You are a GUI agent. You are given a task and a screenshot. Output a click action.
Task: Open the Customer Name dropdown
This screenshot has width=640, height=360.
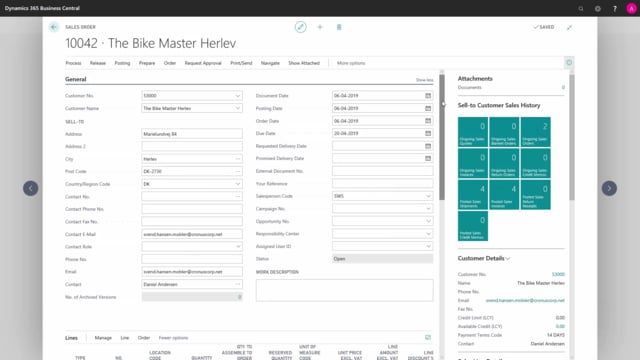238,108
